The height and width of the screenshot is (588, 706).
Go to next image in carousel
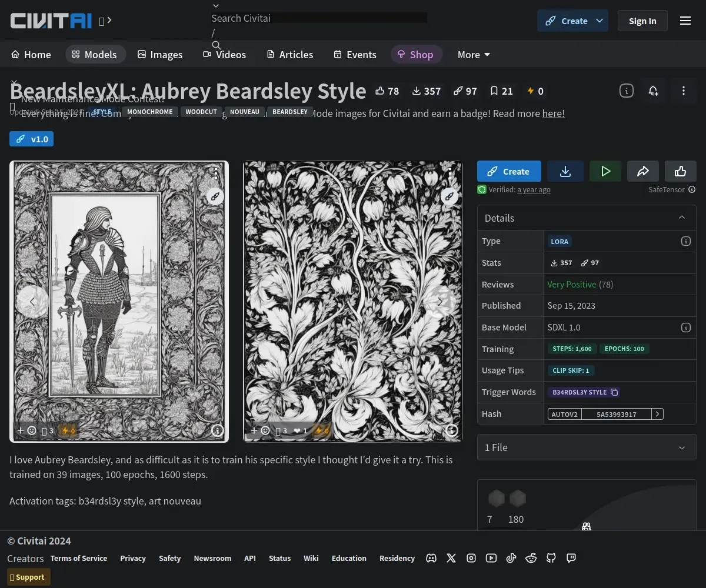(439, 302)
